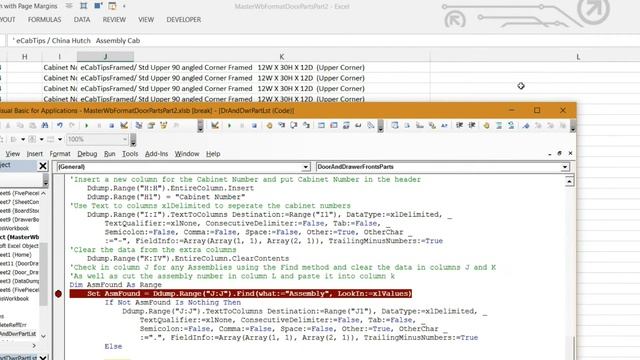Click List Properties/Methods icon on Edit toolbar
The width and height of the screenshot is (640, 360).
[x=395, y=125]
